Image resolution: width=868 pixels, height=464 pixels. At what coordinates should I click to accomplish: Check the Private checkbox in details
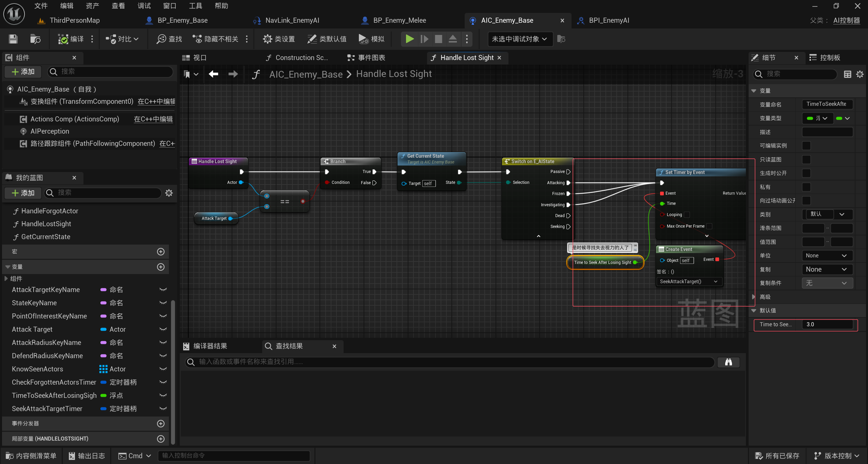pos(806,187)
